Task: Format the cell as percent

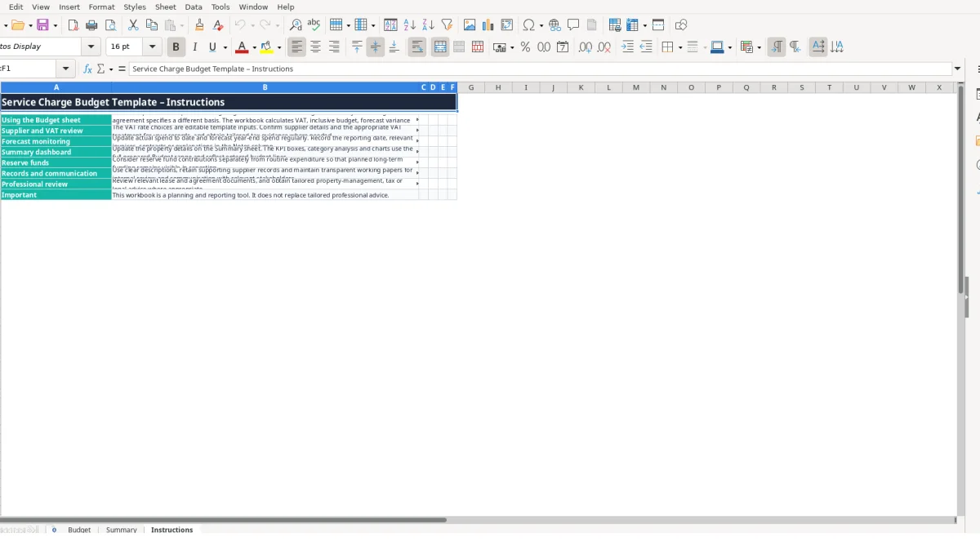Action: (525, 47)
